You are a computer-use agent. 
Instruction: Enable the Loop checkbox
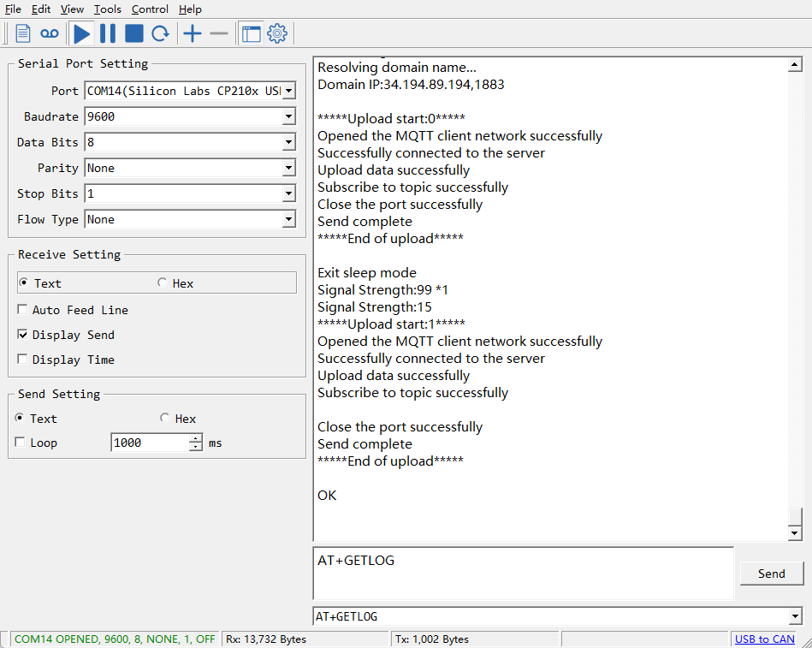[x=21, y=443]
